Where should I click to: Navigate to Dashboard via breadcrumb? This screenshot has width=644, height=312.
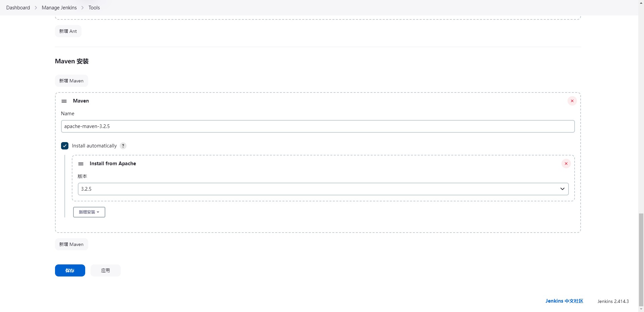click(18, 7)
